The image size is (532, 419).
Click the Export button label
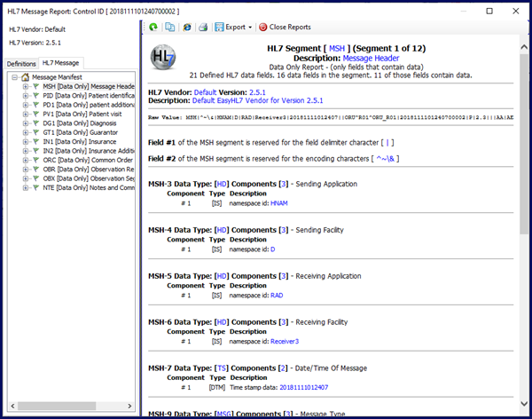pyautogui.click(x=236, y=28)
